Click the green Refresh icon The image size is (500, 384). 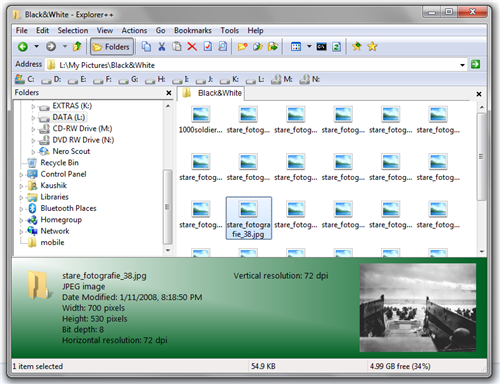point(336,47)
